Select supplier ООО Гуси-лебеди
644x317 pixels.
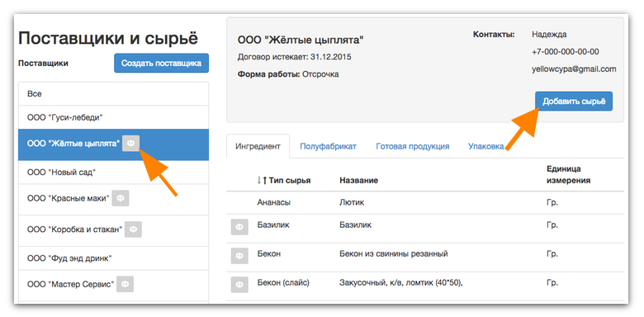coord(113,117)
